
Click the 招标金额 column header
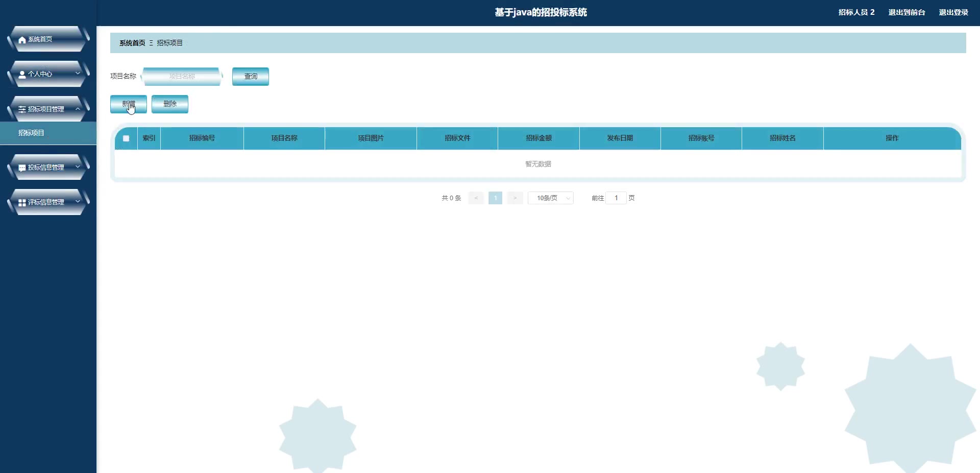(x=539, y=138)
